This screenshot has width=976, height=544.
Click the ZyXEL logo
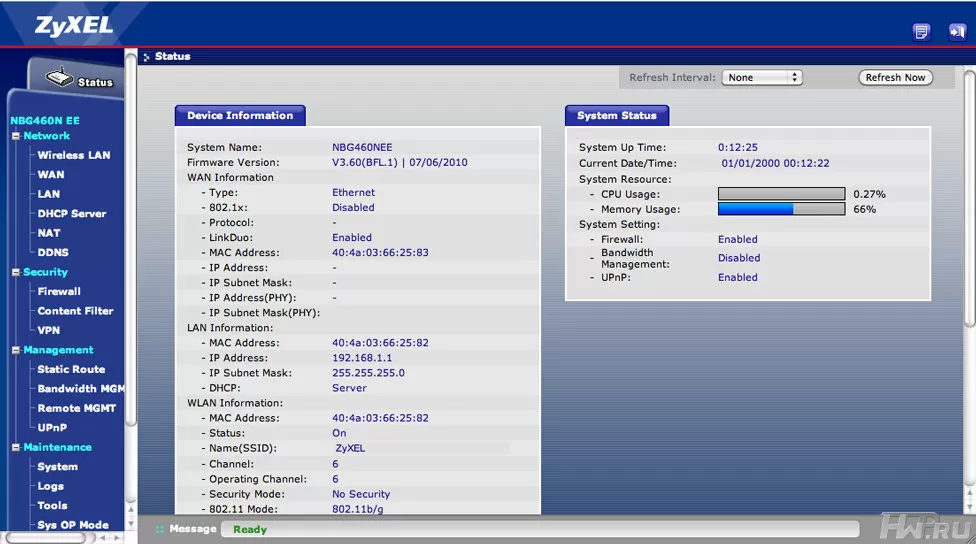pos(61,25)
